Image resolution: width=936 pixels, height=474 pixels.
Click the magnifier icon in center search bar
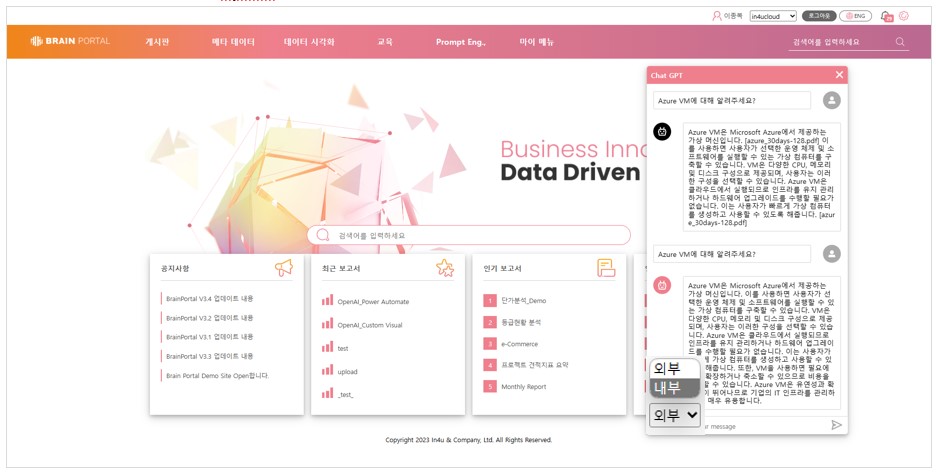[x=323, y=235]
